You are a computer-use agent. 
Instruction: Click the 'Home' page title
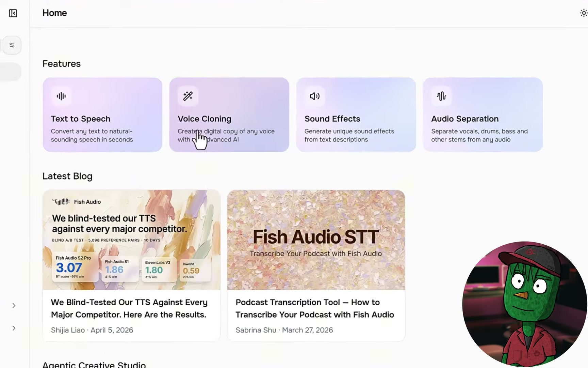click(x=55, y=13)
